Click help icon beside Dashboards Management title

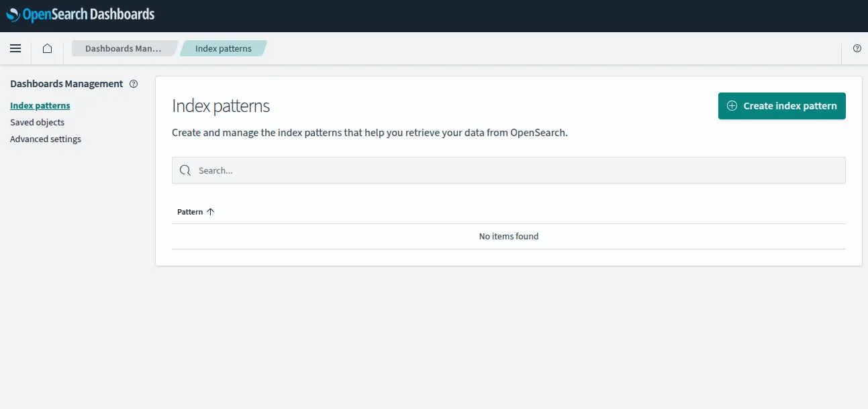tap(134, 84)
